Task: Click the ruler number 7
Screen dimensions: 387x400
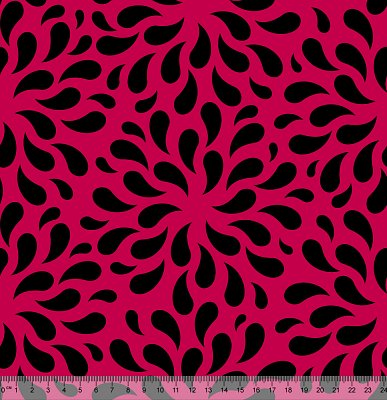Action: tap(112, 390)
